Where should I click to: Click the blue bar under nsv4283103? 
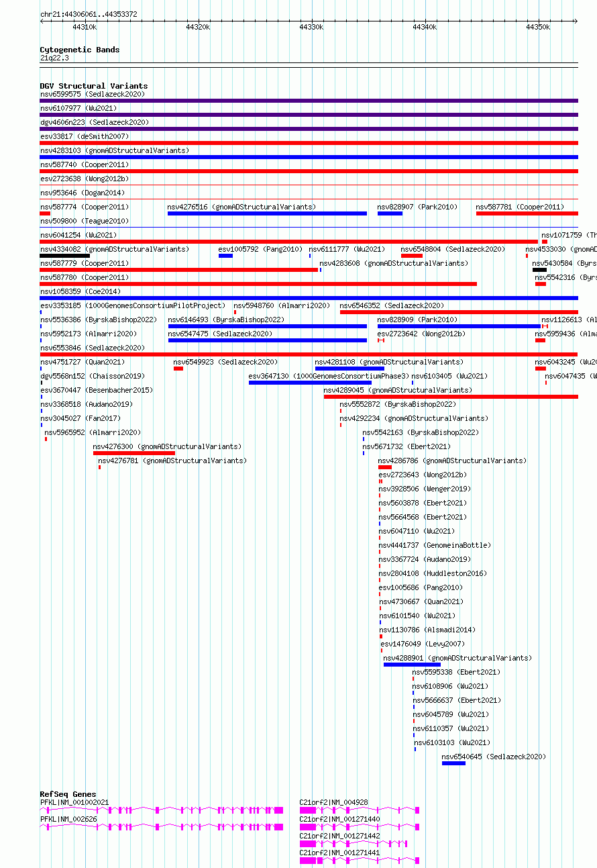coord(309,157)
